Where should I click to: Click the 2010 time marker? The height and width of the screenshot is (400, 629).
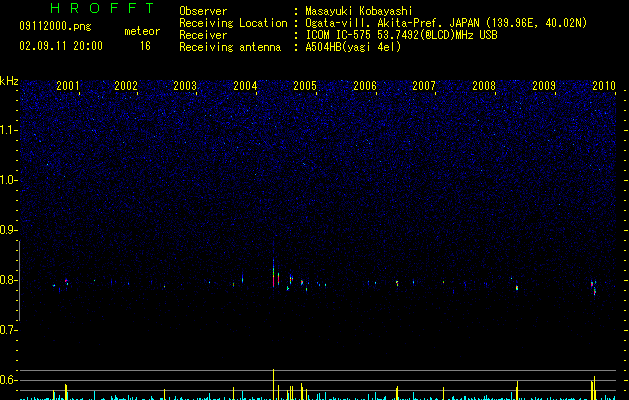(604, 85)
